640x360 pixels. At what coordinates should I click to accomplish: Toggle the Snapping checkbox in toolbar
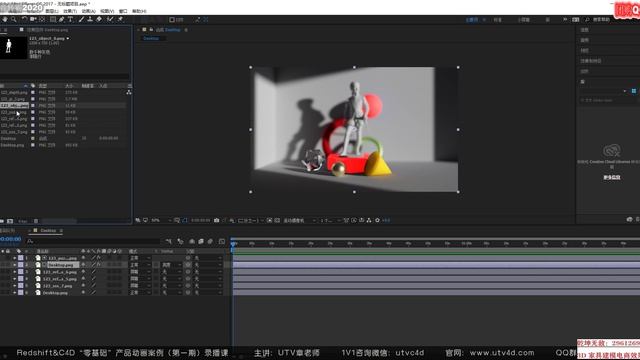point(172,20)
